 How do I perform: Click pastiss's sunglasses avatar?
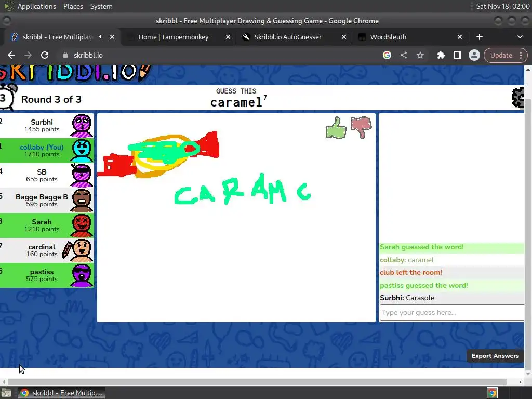click(82, 275)
